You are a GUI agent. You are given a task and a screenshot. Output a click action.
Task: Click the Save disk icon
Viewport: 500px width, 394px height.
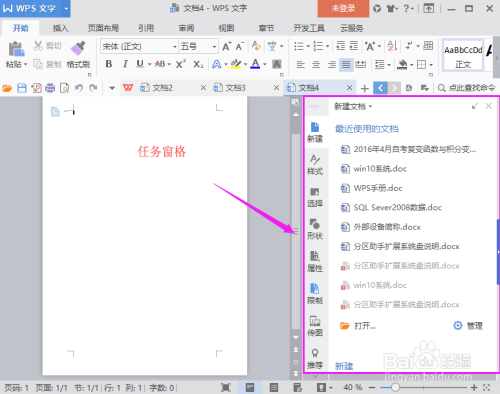pos(22,88)
